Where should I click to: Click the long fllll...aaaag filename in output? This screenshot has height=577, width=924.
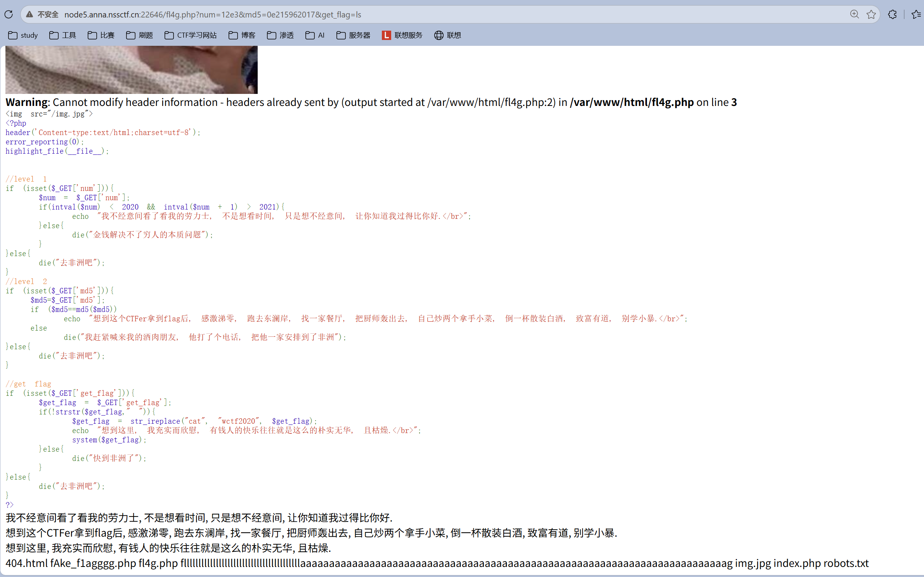click(x=457, y=563)
